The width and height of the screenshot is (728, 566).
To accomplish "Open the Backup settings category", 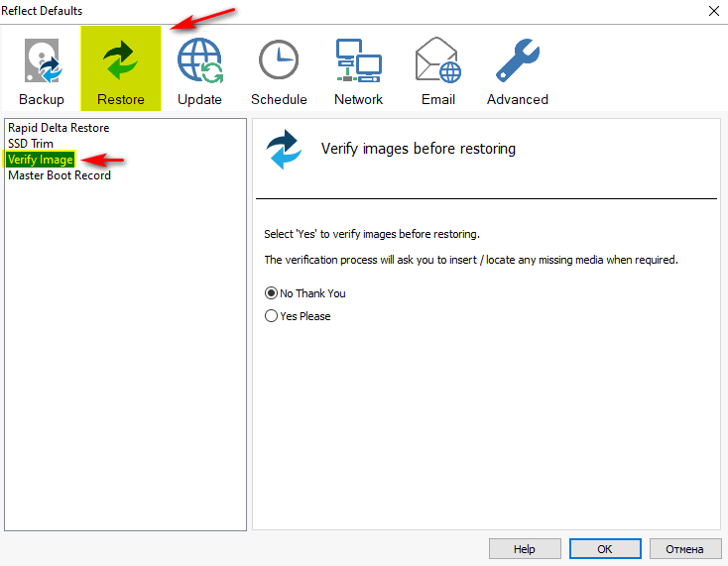I will tap(42, 69).
